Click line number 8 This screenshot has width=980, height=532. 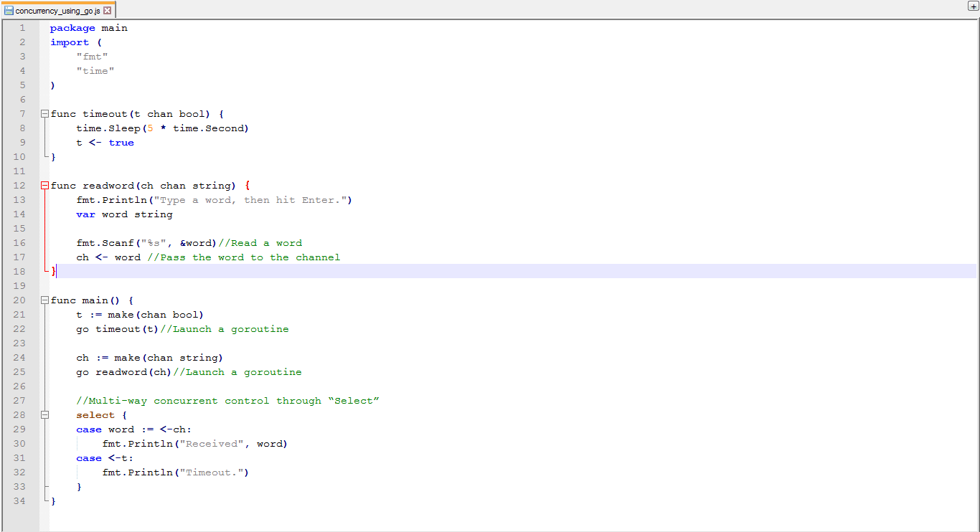22,128
